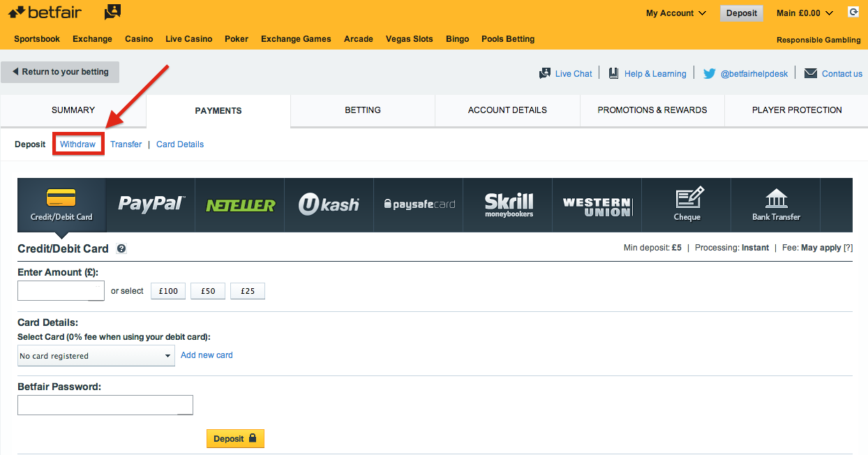Go to the Player Protection tab
868x455 pixels.
tap(797, 110)
